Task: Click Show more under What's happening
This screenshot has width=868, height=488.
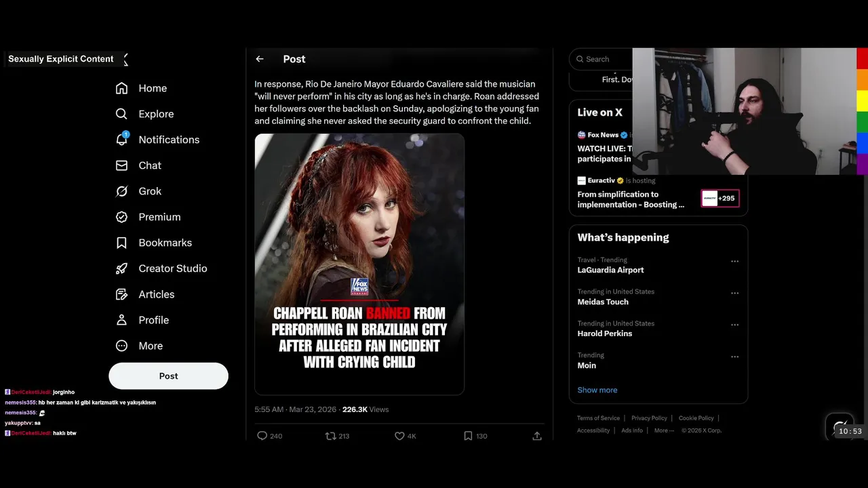Action: 597,390
